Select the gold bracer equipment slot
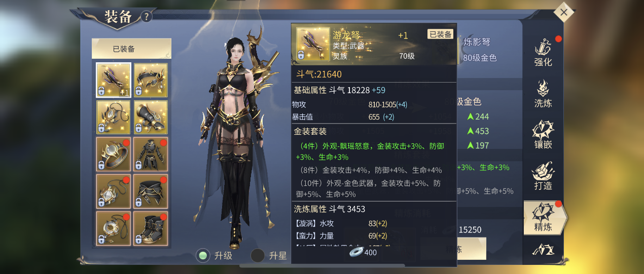644x274 pixels. tap(151, 80)
